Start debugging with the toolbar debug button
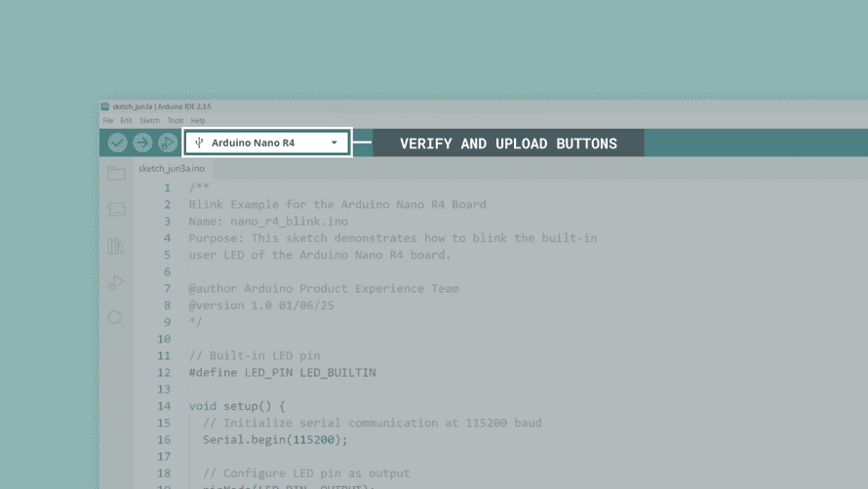Viewport: 868px width, 489px height. pyautogui.click(x=167, y=143)
